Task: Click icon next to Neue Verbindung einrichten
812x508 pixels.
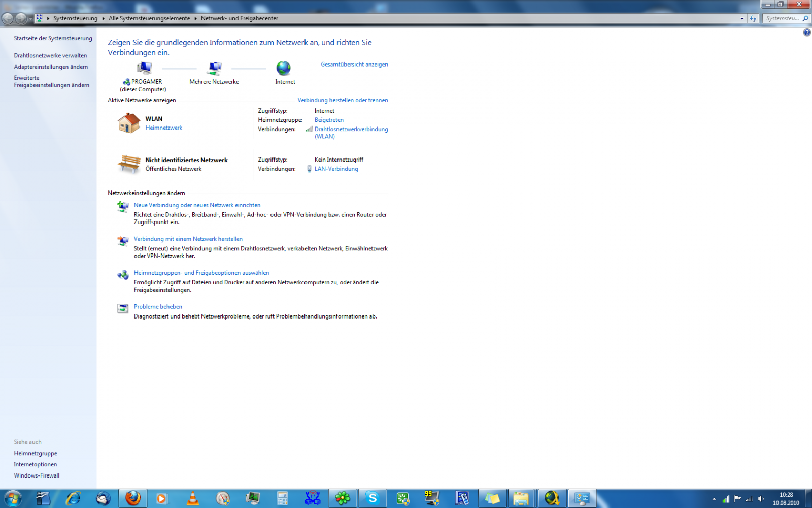Action: pos(123,206)
